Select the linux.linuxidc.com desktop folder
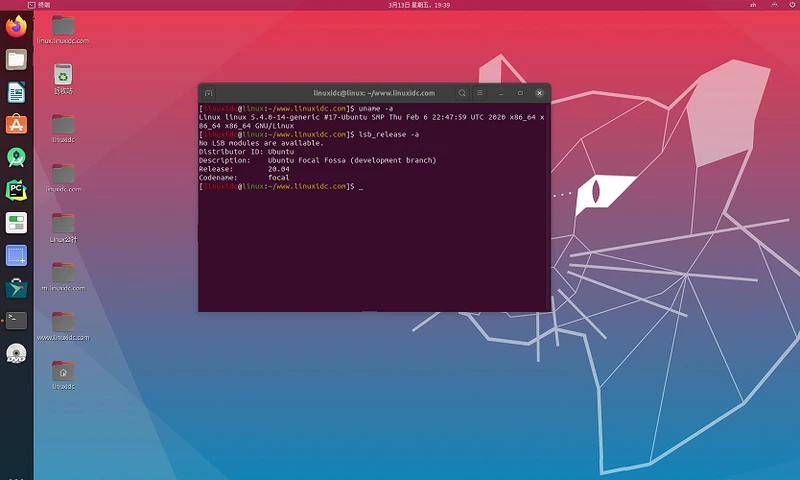The width and height of the screenshot is (800, 480). click(x=63, y=29)
